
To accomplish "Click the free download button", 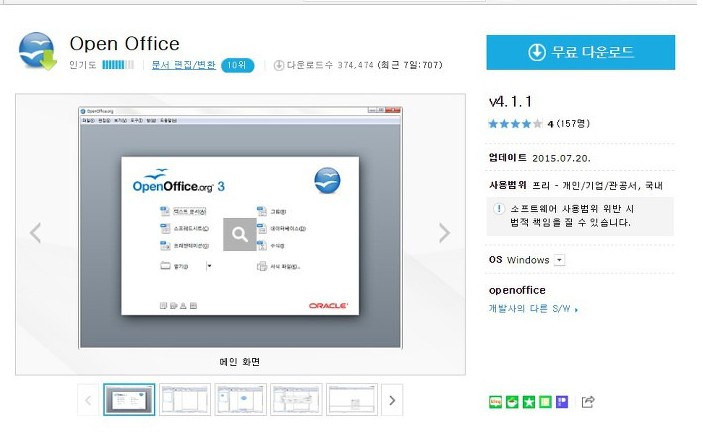I will 580,52.
